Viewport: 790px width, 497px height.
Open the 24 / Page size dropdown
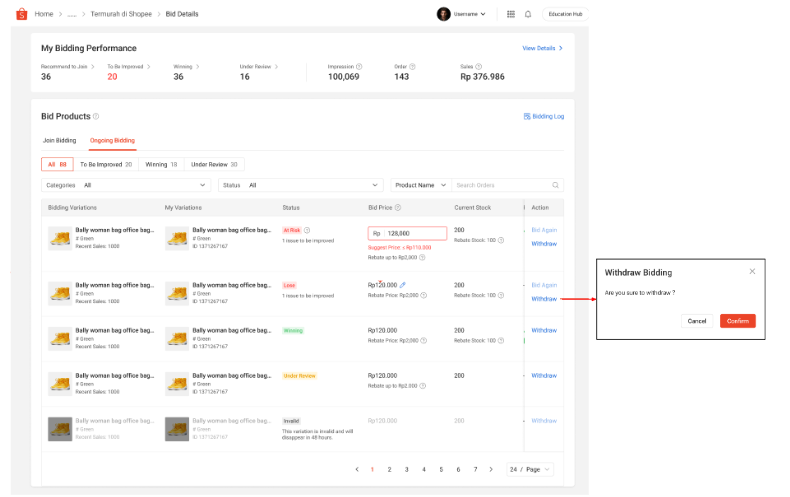tap(529, 469)
